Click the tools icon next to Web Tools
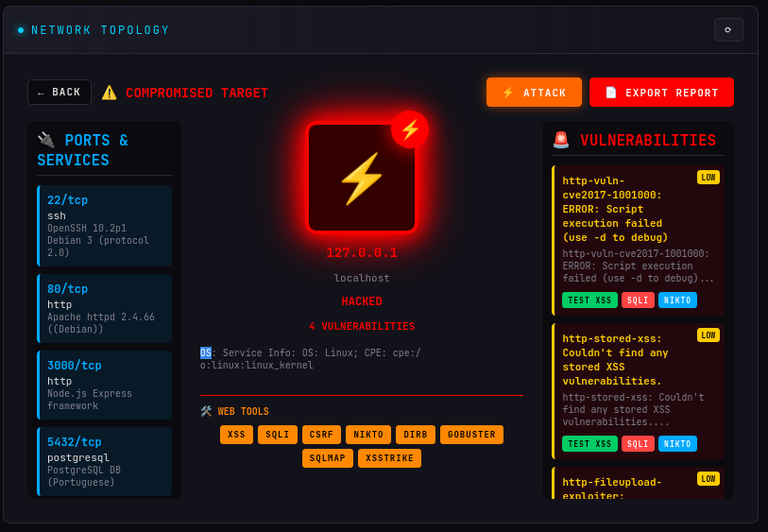768x532 pixels. point(206,411)
